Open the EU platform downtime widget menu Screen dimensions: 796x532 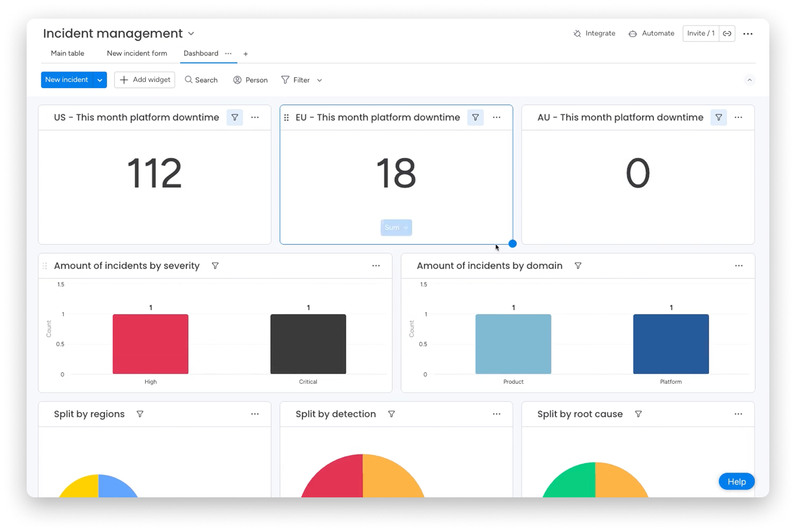pos(497,117)
